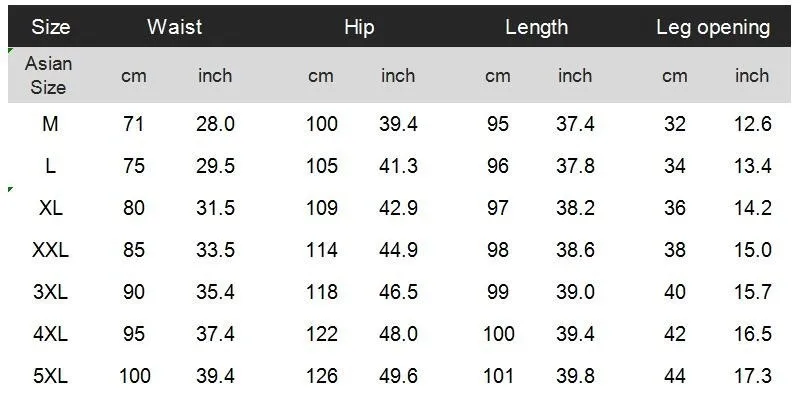
Task: Select the 4XL size row label
Action: click(x=50, y=335)
